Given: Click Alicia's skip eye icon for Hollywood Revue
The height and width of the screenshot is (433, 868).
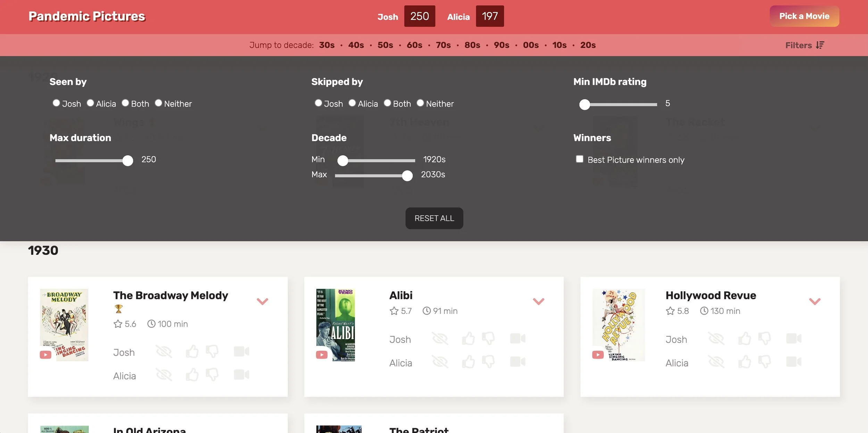Looking at the screenshot, I should pos(716,362).
